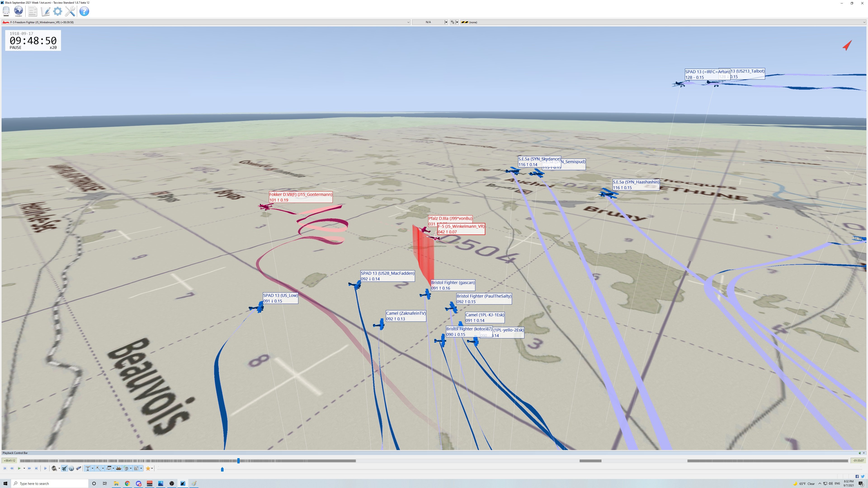Select the pilot helmet cockpit view

coord(54,468)
